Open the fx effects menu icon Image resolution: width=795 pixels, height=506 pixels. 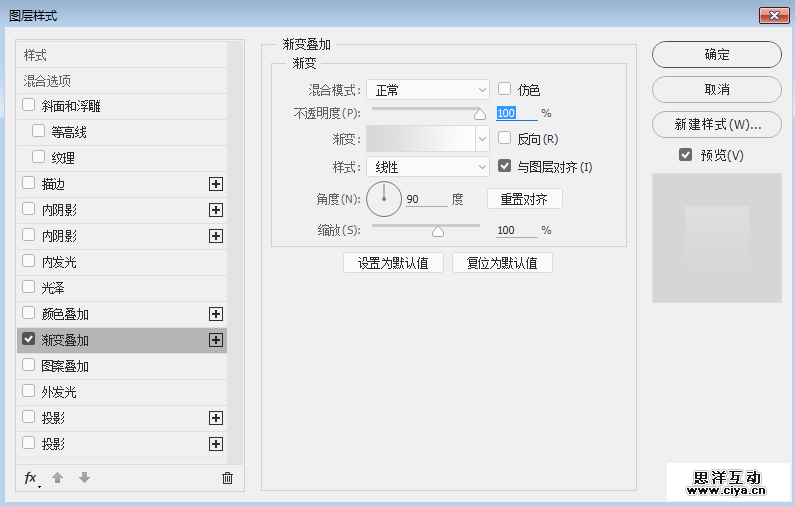32,478
